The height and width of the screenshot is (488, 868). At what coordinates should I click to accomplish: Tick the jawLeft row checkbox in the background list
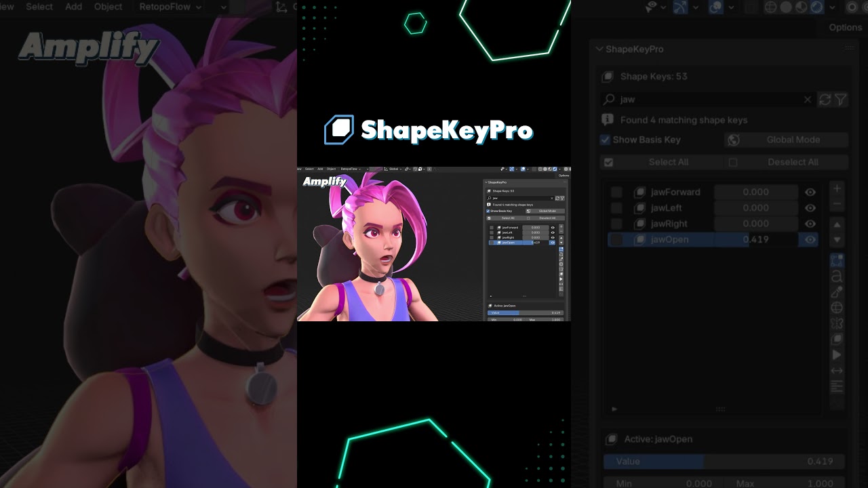tap(616, 208)
